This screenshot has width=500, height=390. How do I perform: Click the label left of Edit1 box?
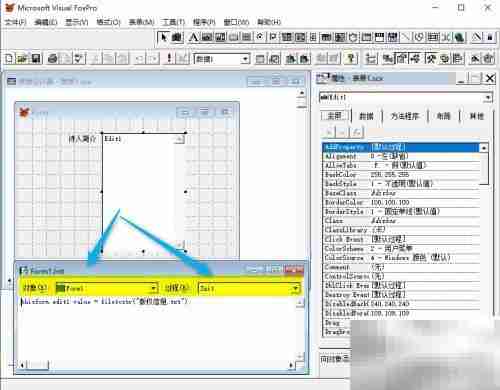82,139
